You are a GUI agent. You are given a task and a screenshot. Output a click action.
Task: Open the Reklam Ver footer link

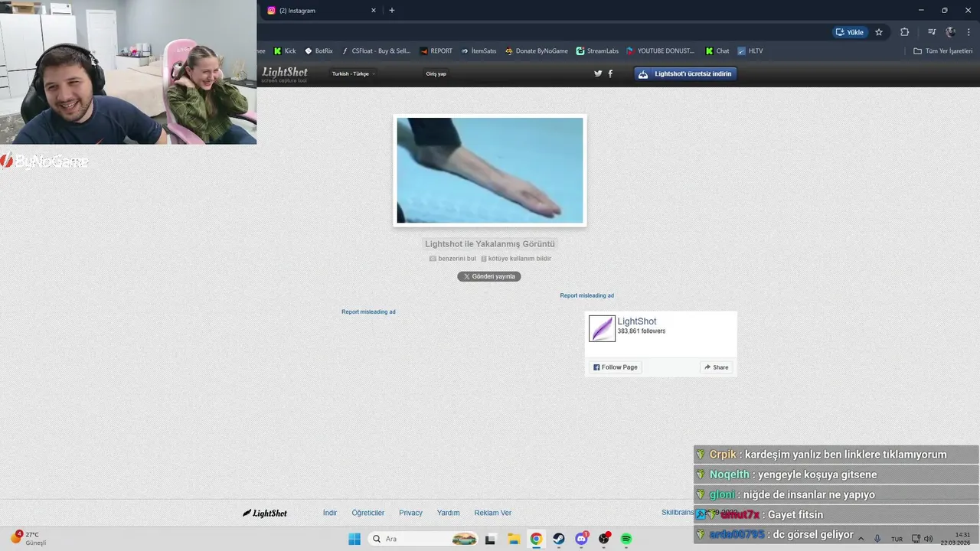click(493, 513)
